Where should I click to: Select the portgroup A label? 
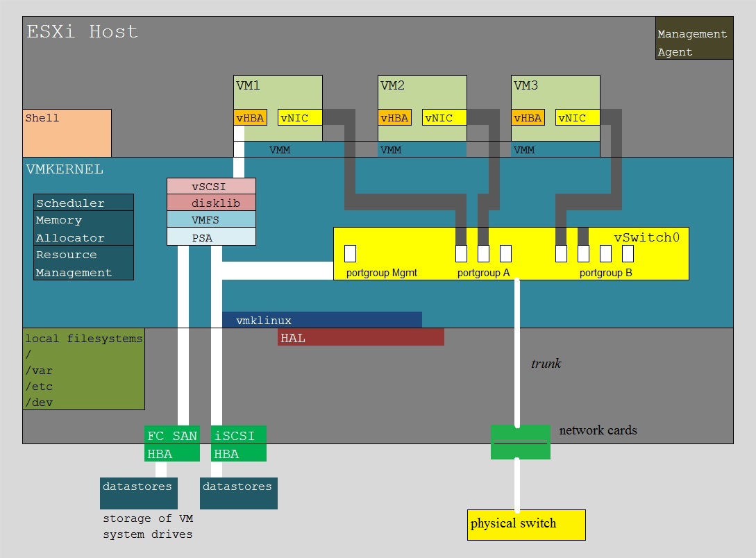click(x=483, y=273)
